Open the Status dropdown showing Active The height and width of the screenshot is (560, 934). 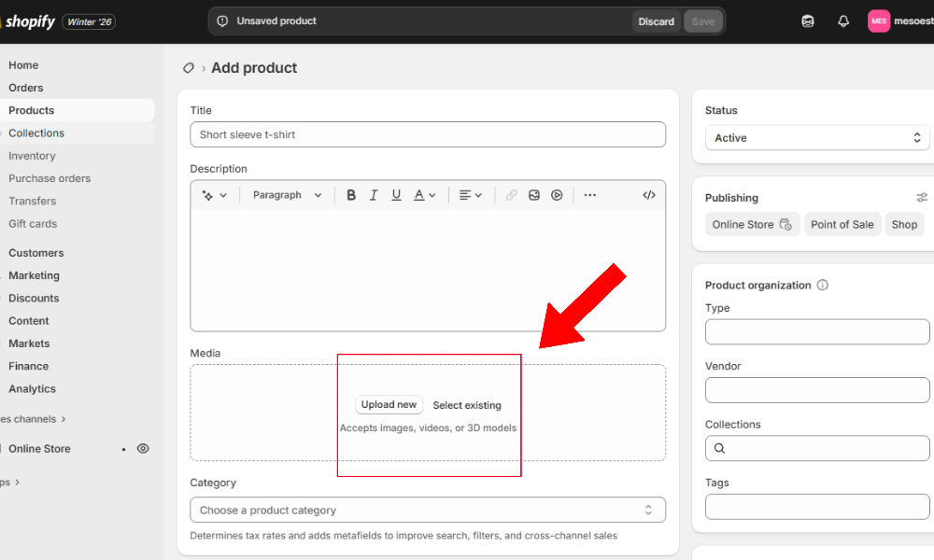817,137
